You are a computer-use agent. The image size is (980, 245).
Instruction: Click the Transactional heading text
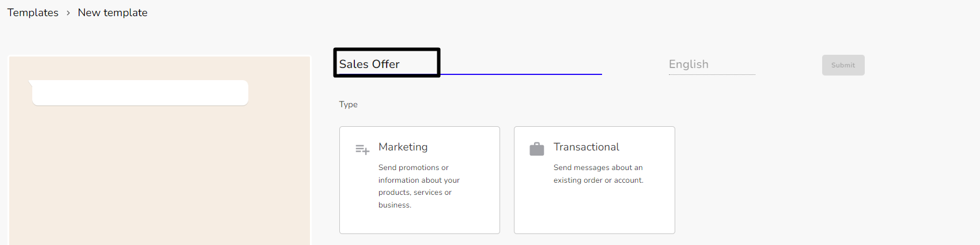point(587,147)
